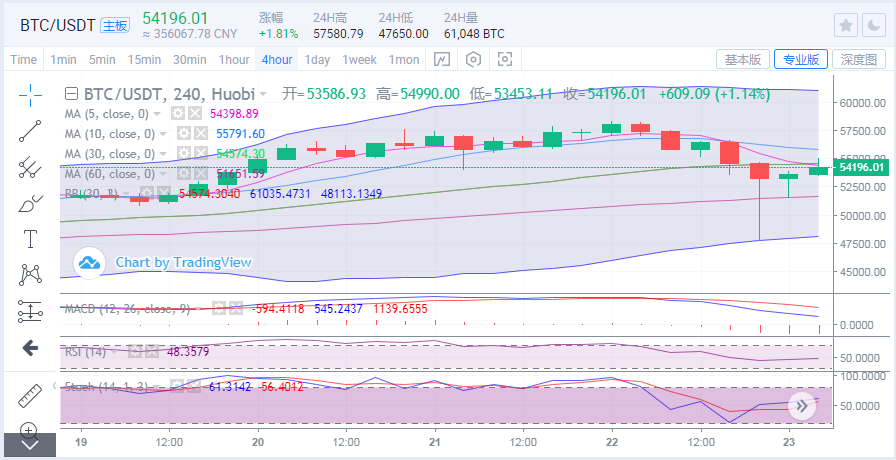Select the ruler measure tool
896x460 pixels.
tap(30, 395)
